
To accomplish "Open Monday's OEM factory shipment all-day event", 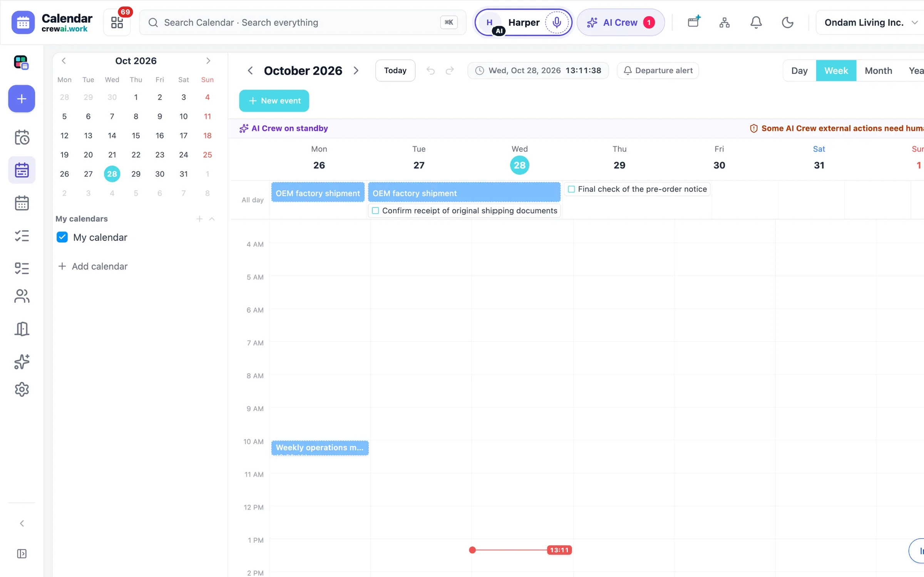I will coord(318,193).
